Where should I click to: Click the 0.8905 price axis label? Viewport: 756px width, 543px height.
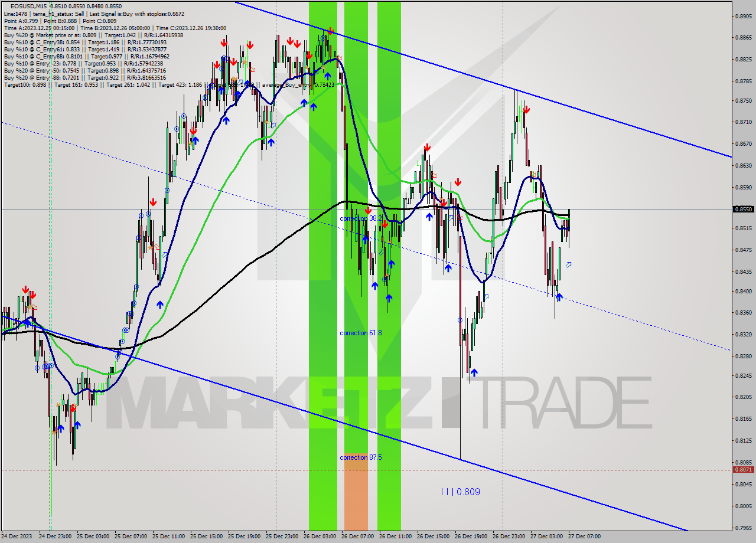[x=743, y=17]
